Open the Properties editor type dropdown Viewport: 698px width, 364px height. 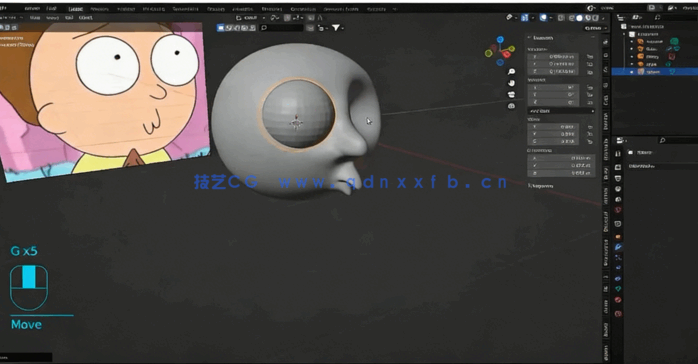pos(621,141)
